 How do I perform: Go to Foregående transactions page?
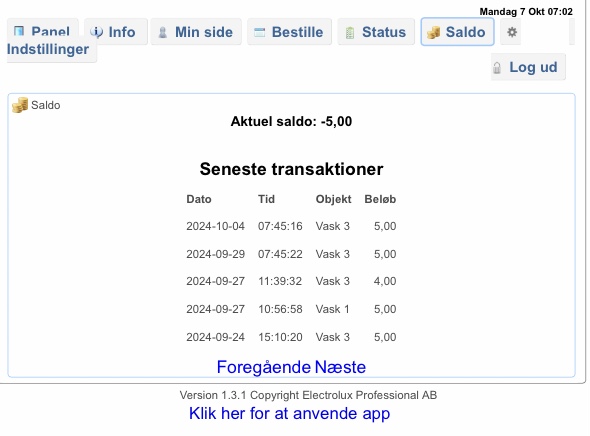click(x=265, y=367)
